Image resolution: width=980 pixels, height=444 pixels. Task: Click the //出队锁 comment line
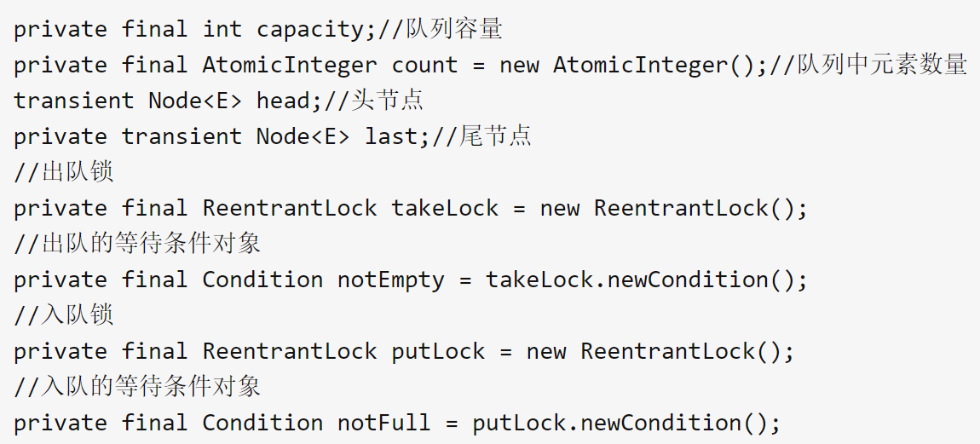[64, 172]
